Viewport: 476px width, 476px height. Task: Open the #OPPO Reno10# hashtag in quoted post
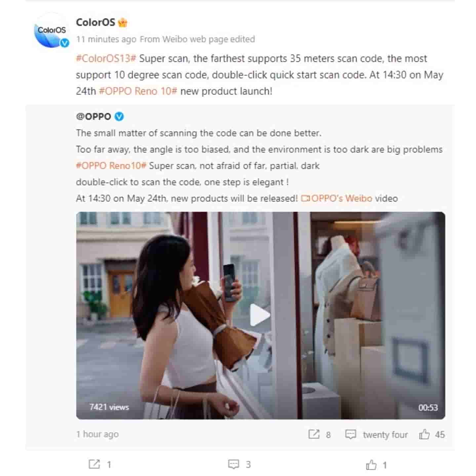[111, 166]
